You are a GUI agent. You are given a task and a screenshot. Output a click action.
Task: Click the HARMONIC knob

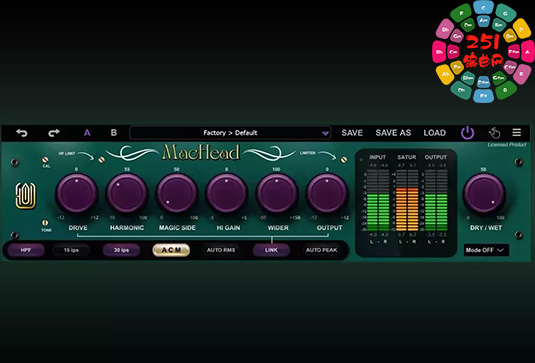click(127, 193)
